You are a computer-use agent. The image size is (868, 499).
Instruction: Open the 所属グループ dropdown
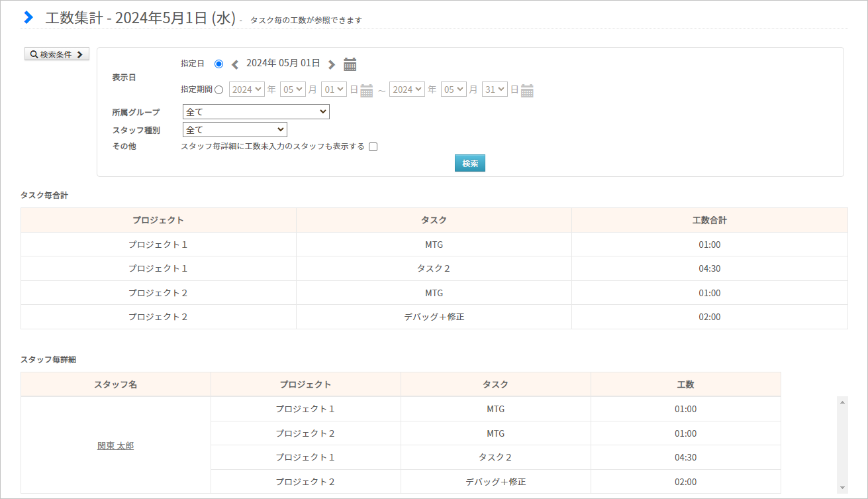[x=256, y=112]
